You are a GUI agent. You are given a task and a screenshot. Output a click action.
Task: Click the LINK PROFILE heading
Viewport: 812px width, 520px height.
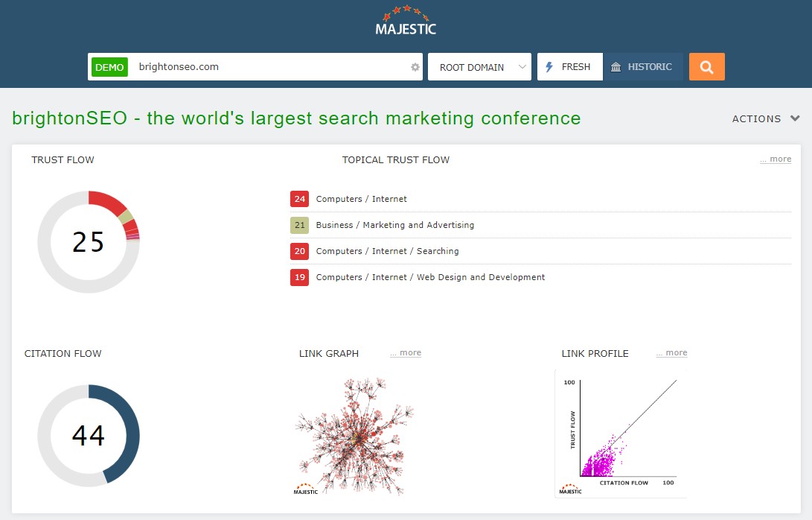click(595, 354)
